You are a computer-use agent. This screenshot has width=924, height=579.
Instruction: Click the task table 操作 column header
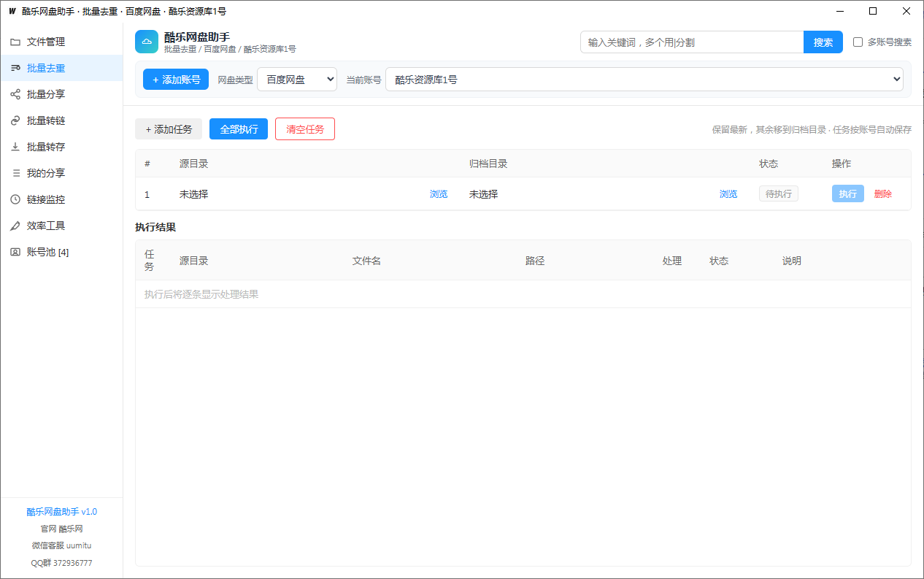tap(842, 164)
